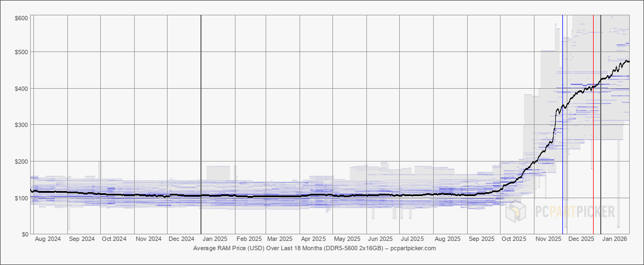Image resolution: width=644 pixels, height=265 pixels.
Task: Select the $500 price axis label
Action: click(22, 52)
